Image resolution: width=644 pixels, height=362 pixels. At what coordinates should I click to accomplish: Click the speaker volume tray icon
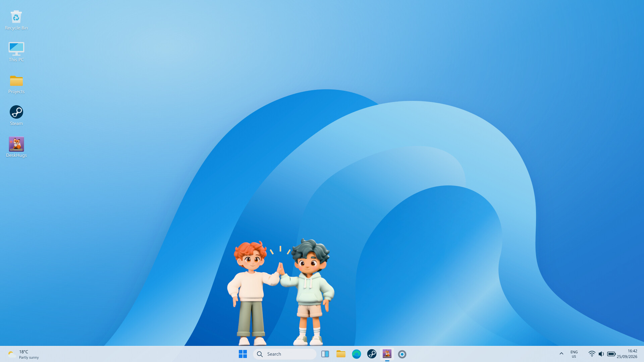601,354
